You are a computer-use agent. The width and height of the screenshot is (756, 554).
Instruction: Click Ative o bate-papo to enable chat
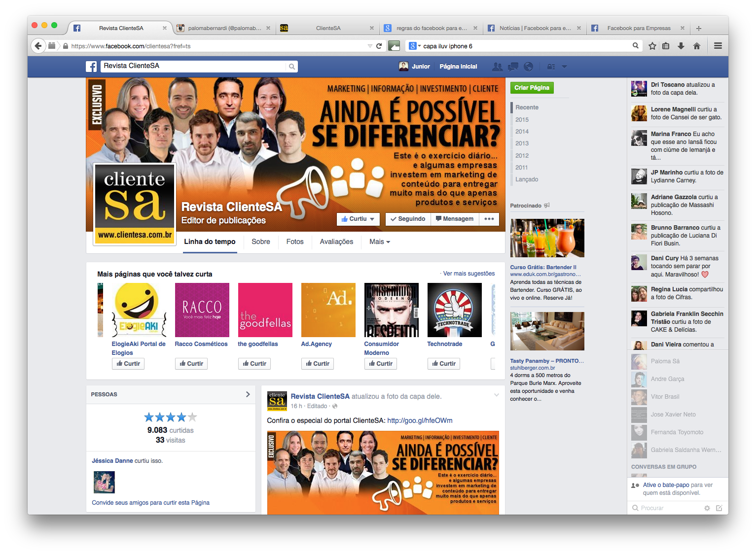(x=666, y=485)
